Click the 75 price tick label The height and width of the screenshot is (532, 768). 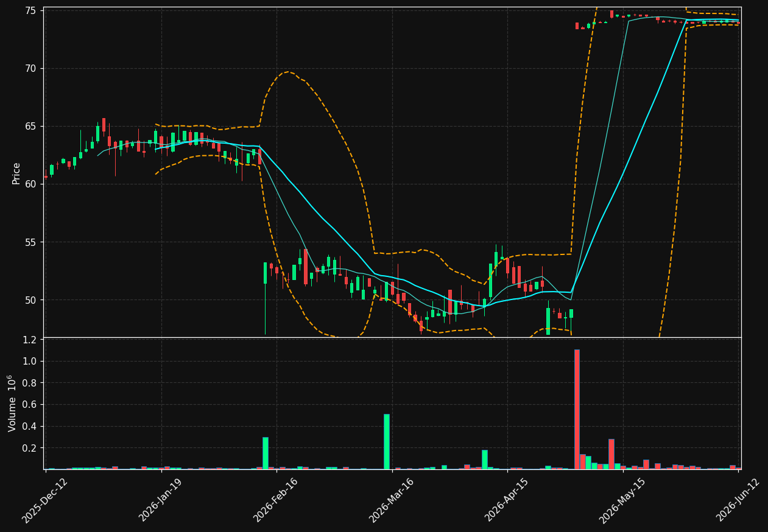(30, 11)
